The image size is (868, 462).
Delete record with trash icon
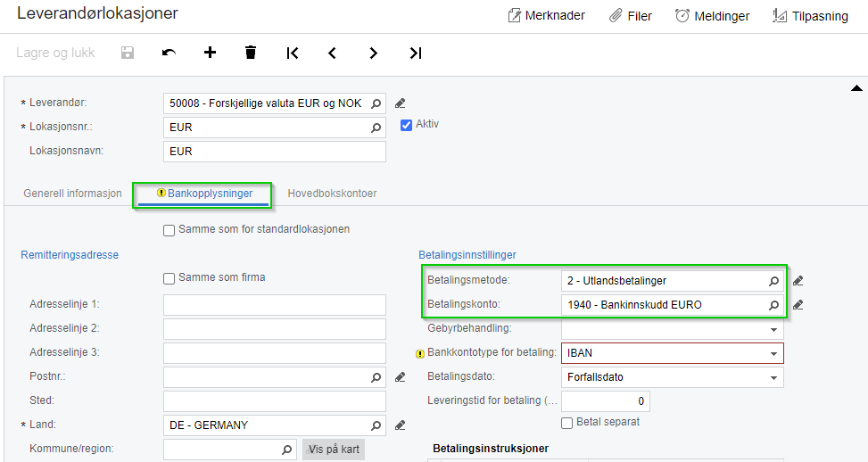251,53
